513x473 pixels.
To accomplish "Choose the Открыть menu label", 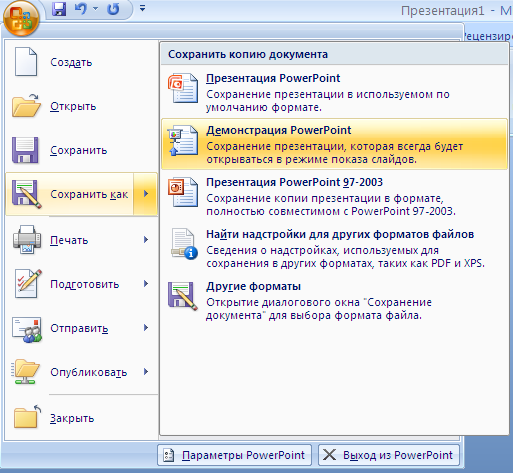I will click(x=73, y=106).
